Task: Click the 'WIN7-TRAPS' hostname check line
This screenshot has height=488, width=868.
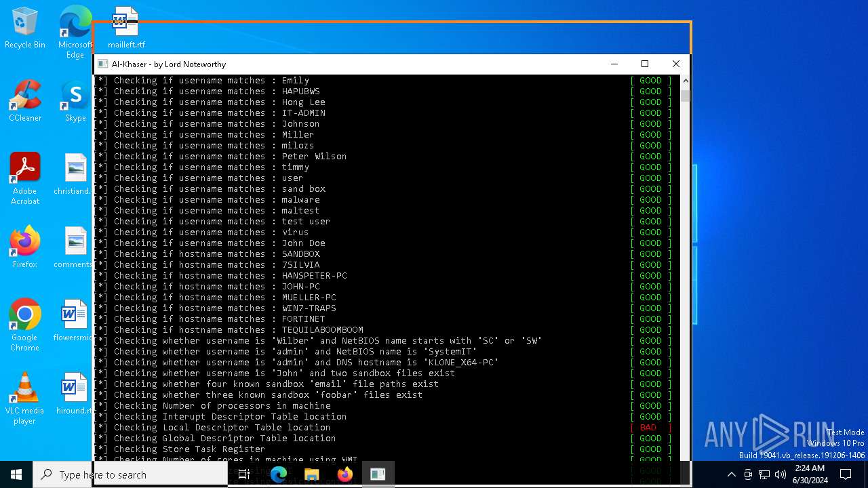Action: point(215,308)
